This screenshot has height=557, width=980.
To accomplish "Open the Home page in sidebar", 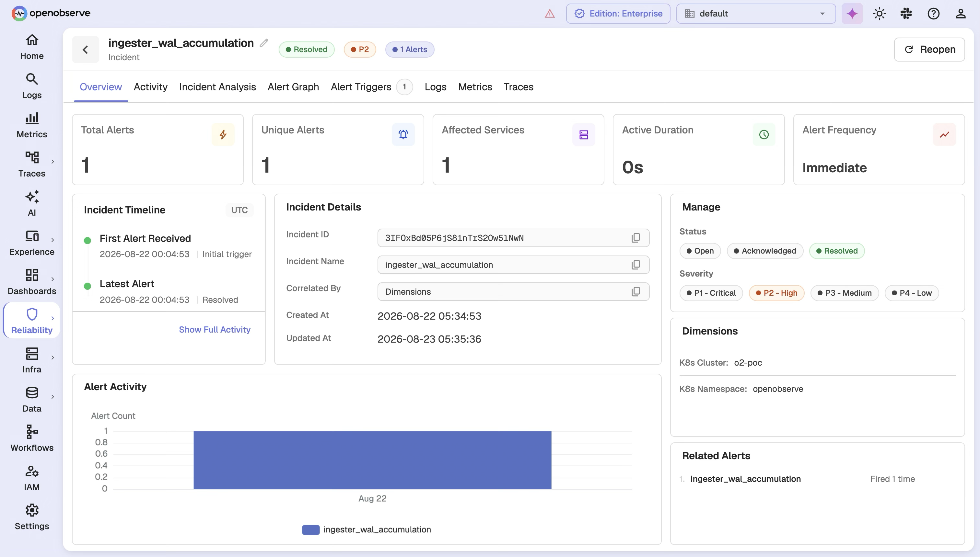I will coord(32,47).
